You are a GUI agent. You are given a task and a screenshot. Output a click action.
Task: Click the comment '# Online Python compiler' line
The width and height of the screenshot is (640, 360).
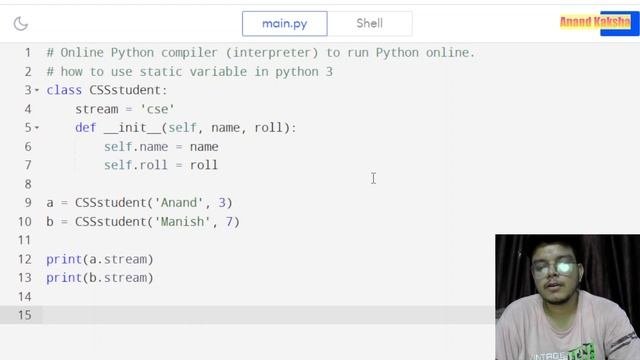tap(261, 53)
